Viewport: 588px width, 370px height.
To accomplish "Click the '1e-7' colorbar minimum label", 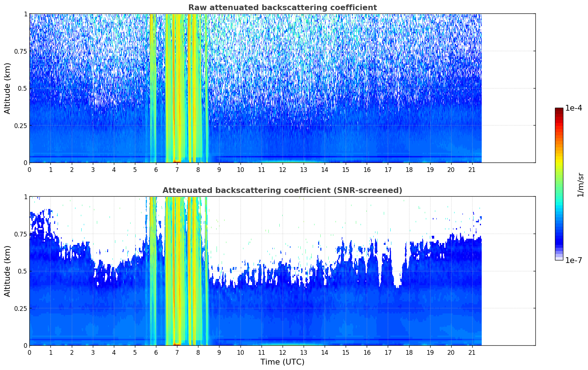I will pyautogui.click(x=573, y=260).
